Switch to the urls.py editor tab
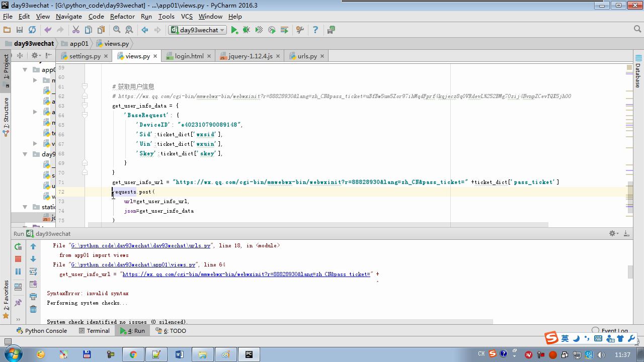The image size is (644, 362). tap(306, 56)
